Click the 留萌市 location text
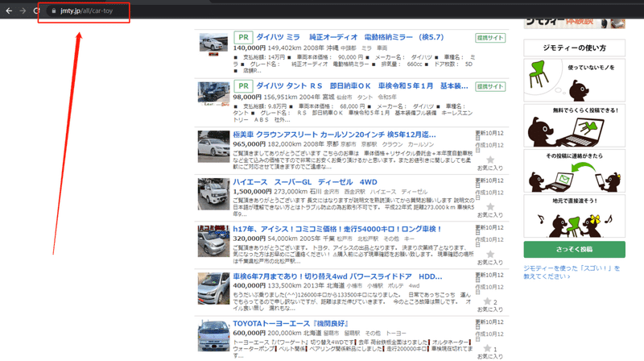The image size is (644, 361). (332, 333)
